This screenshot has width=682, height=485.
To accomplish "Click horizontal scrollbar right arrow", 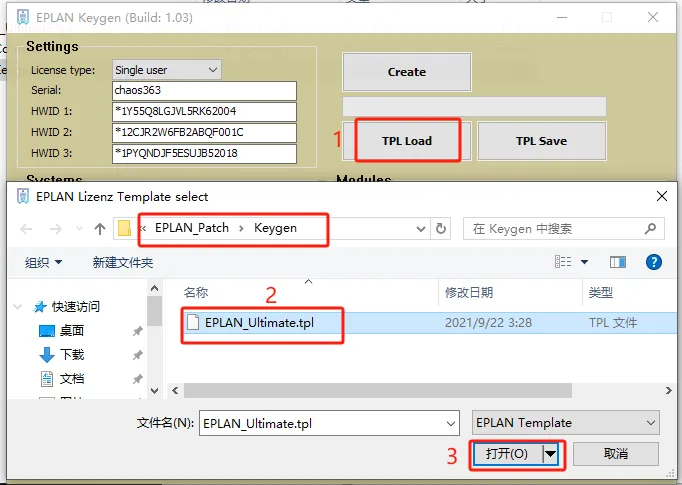I will point(669,391).
